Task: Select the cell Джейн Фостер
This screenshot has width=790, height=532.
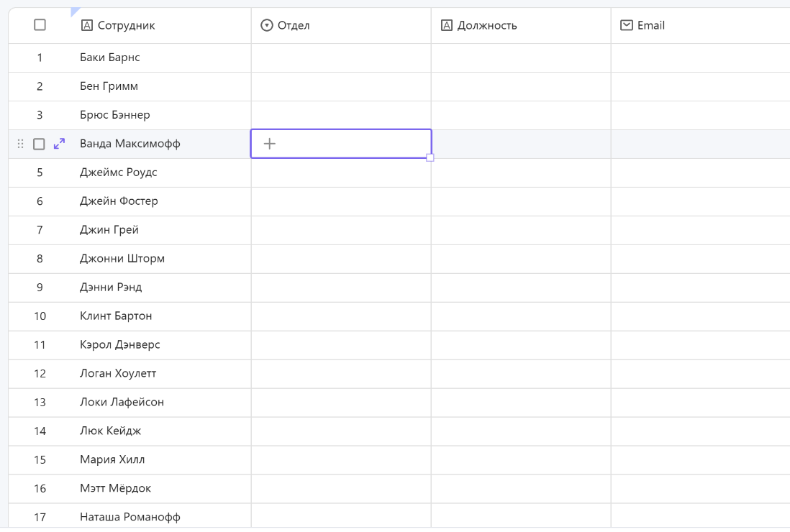Action: pos(161,201)
